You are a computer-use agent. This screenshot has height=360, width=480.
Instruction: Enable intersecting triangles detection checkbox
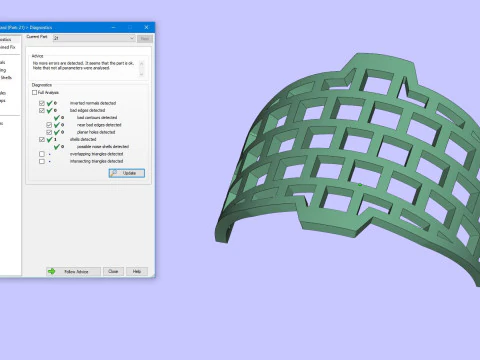pyautogui.click(x=42, y=161)
